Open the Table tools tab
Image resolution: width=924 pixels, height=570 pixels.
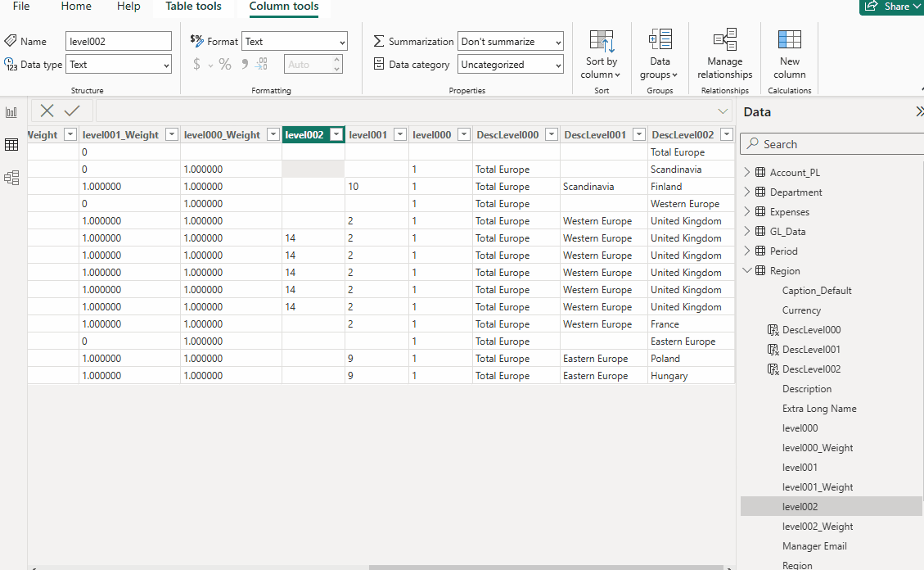tap(193, 7)
